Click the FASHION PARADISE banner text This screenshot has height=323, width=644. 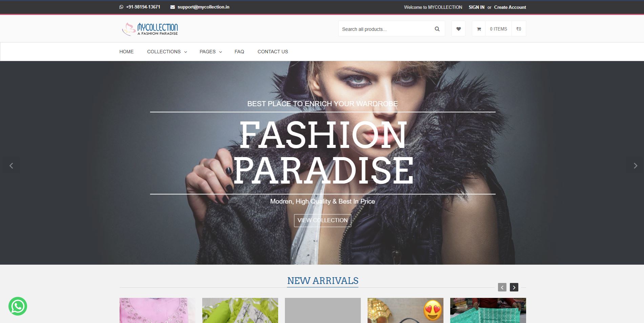(x=323, y=153)
